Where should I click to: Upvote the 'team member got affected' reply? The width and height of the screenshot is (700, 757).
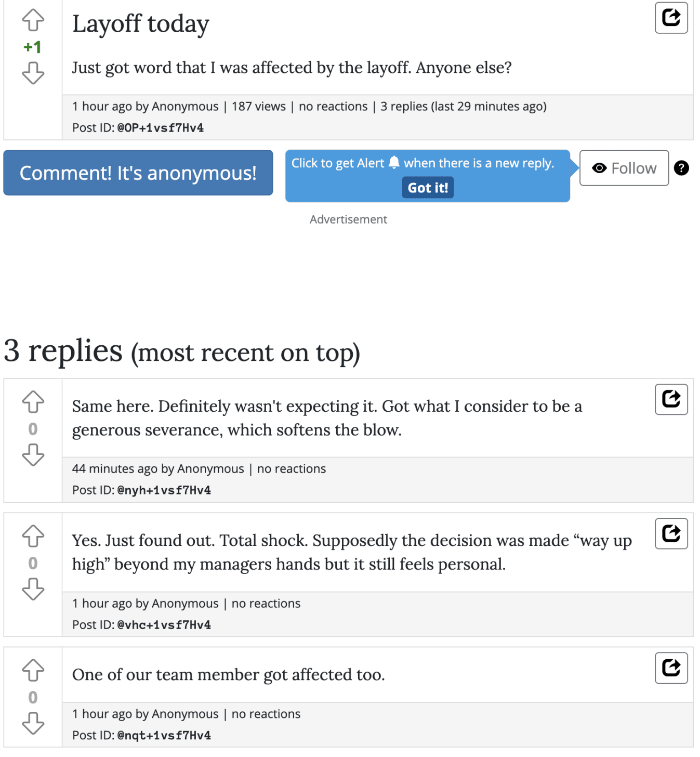pos(33,670)
